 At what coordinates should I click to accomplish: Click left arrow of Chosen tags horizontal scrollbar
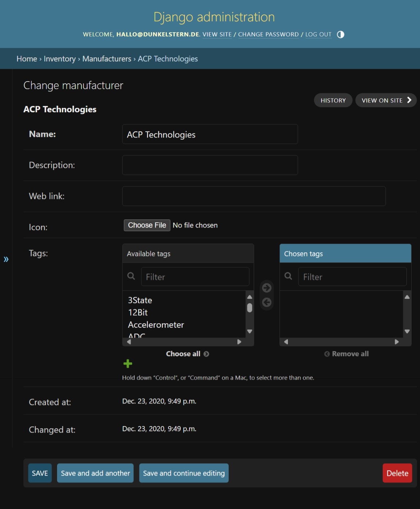[x=286, y=342]
